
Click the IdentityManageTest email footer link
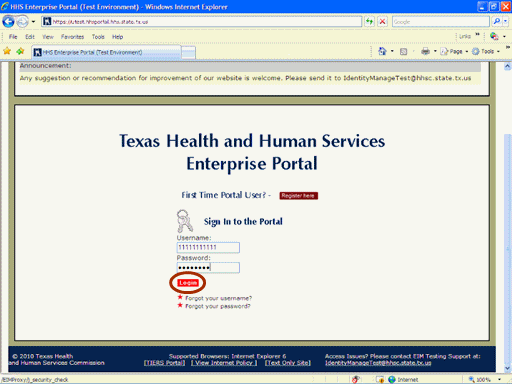click(378, 363)
